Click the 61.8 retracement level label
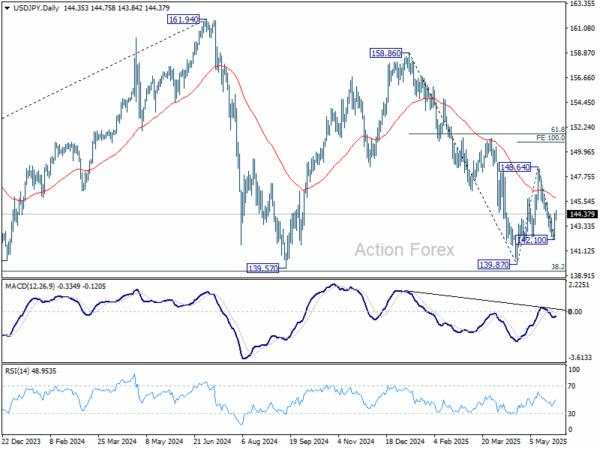This screenshot has height=450, width=600. point(558,130)
